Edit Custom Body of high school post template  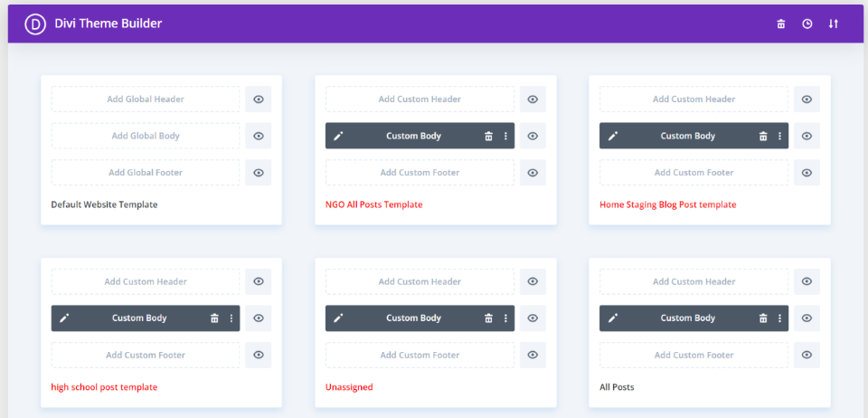tap(64, 318)
